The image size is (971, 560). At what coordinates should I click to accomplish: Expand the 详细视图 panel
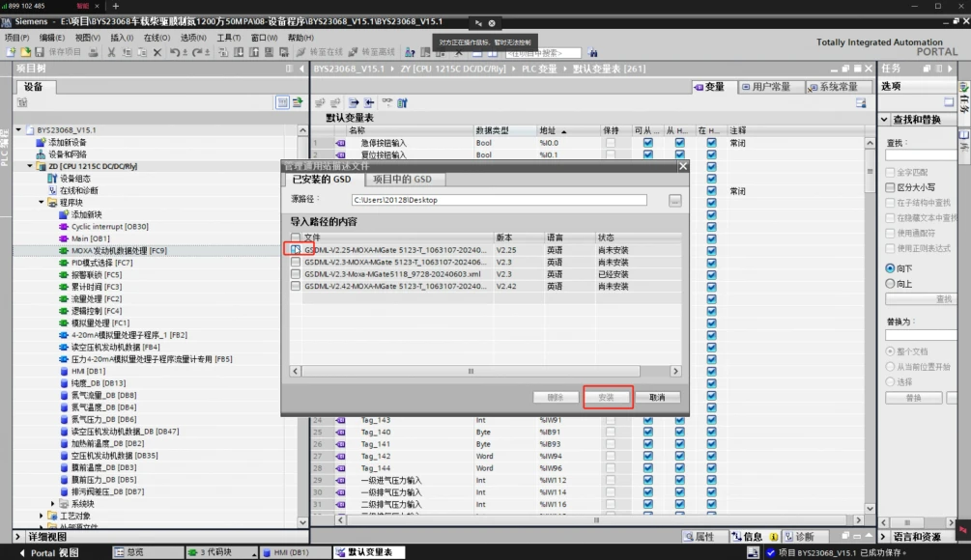[x=17, y=537]
